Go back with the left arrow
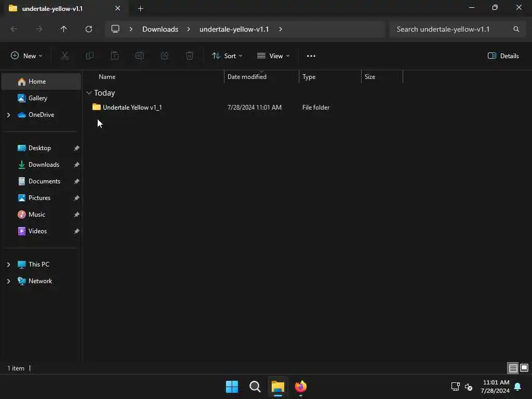The width and height of the screenshot is (532, 399). 14,29
